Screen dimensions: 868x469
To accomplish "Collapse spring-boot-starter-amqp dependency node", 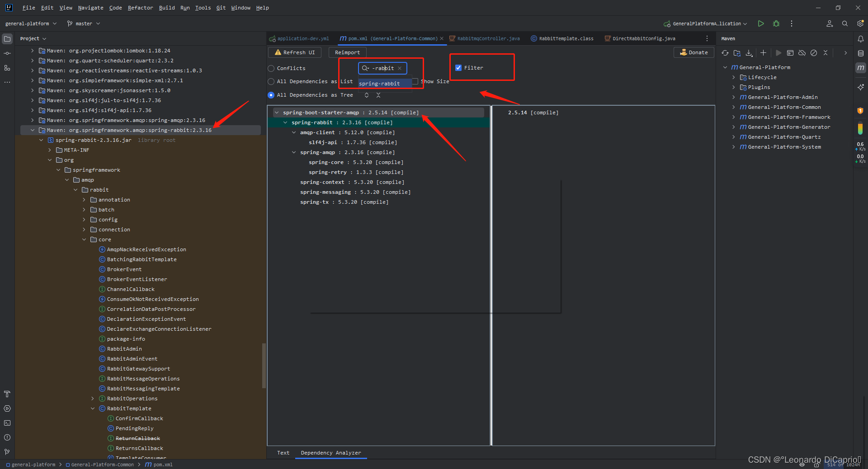I will coord(277,113).
